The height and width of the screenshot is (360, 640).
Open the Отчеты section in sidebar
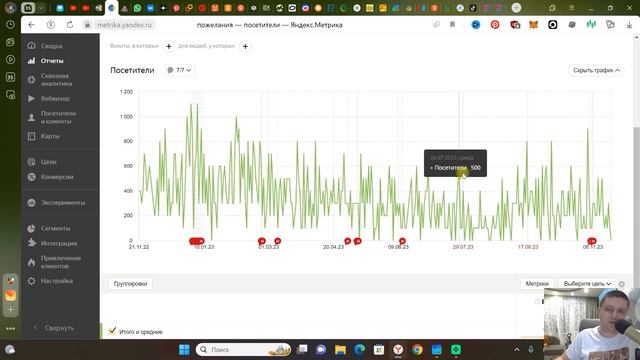pyautogui.click(x=52, y=61)
